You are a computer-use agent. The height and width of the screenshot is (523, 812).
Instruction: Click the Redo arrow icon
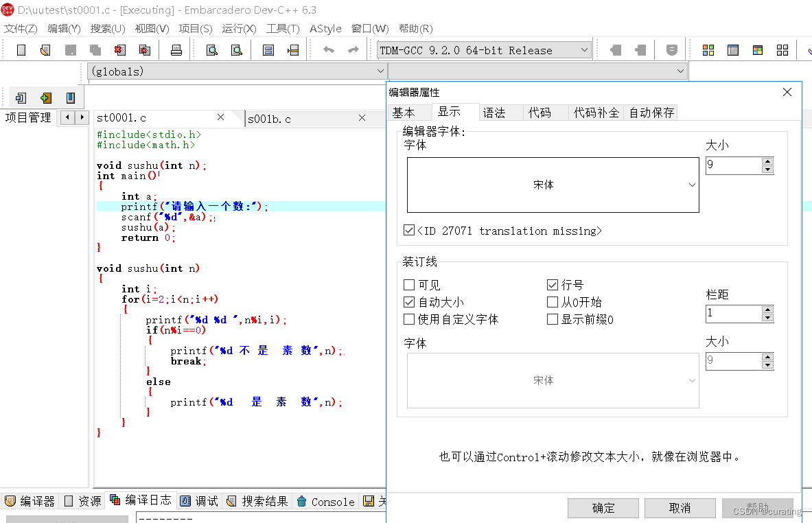click(353, 49)
